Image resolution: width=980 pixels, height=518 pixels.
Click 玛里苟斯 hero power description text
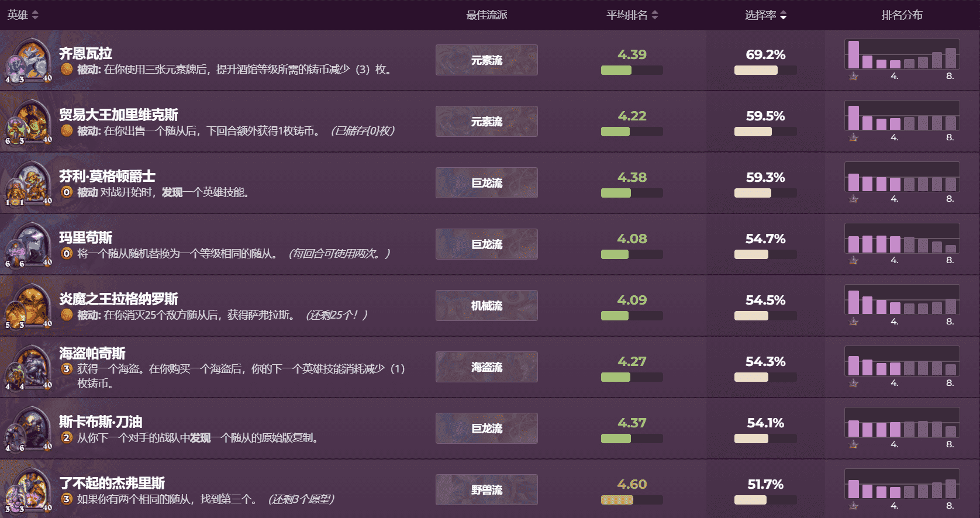click(234, 253)
